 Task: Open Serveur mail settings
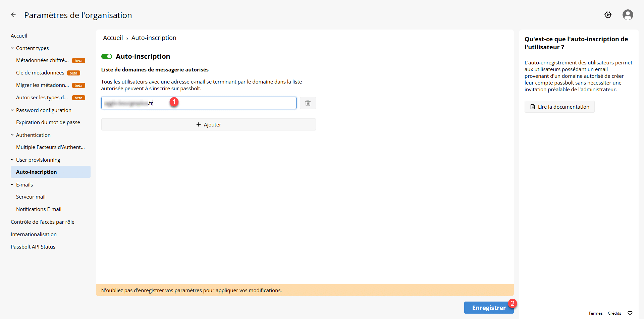click(x=31, y=197)
